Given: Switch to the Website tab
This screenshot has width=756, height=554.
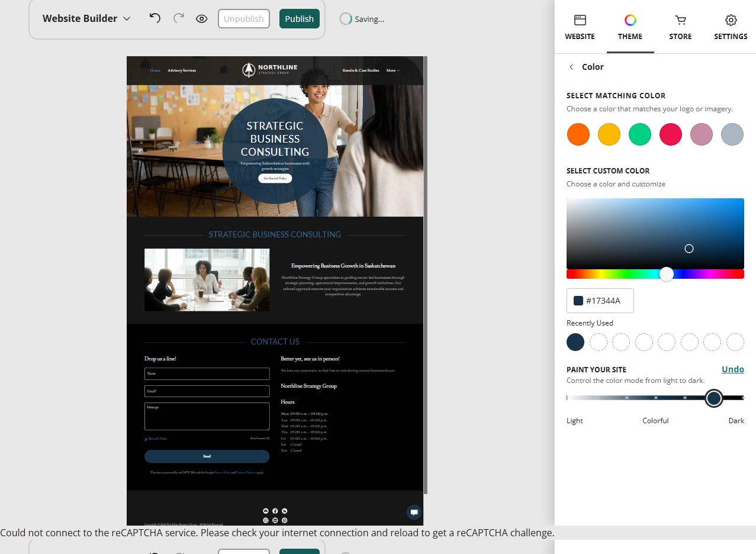Looking at the screenshot, I should point(580,27).
